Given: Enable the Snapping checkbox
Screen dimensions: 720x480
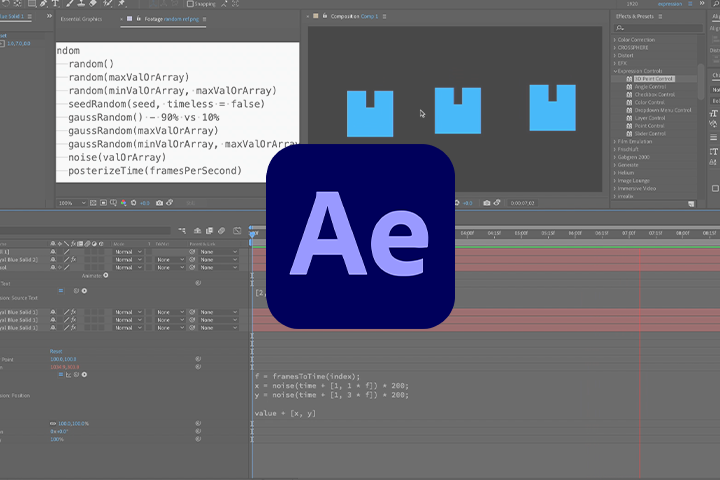Looking at the screenshot, I should point(190,4).
